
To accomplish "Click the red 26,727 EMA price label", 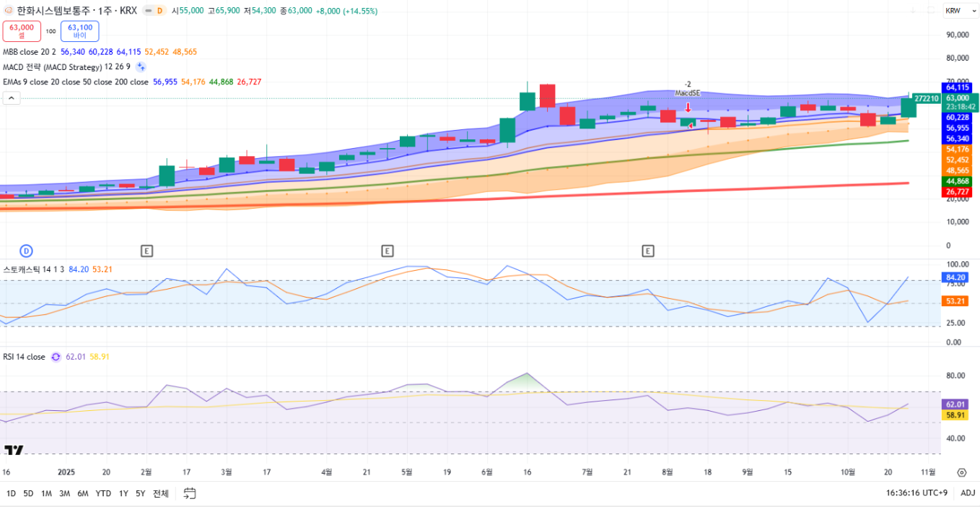I will [957, 191].
